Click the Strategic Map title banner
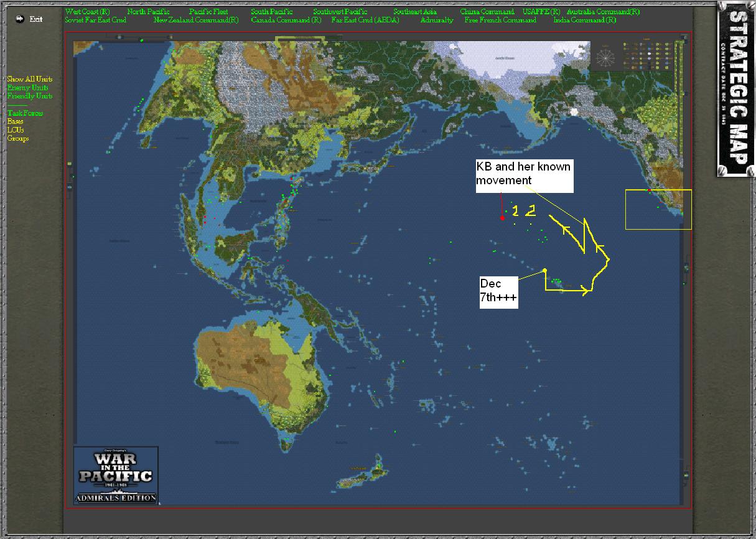The height and width of the screenshot is (539, 756). click(736, 88)
